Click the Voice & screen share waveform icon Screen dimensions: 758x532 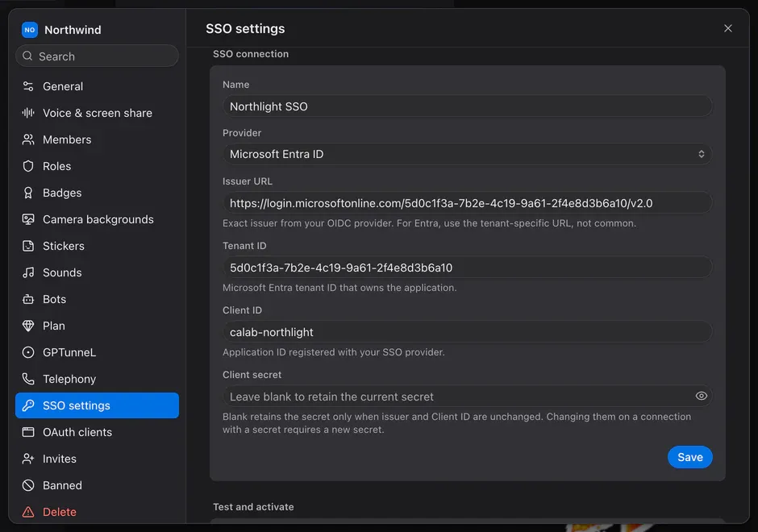(28, 113)
